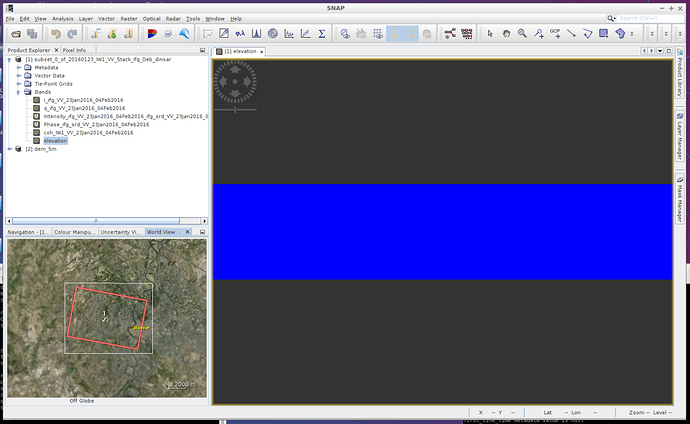Choose the GCP placing tool
The width and height of the screenshot is (690, 424).
pos(555,33)
